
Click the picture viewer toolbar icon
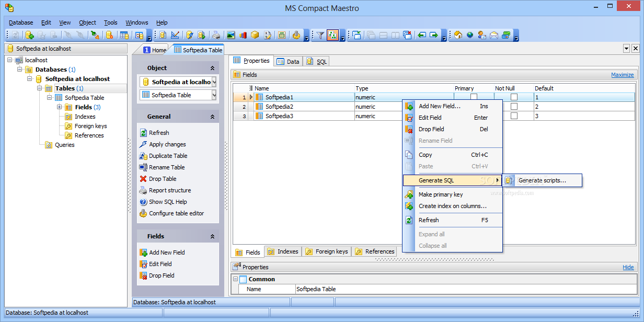pyautogui.click(x=231, y=35)
